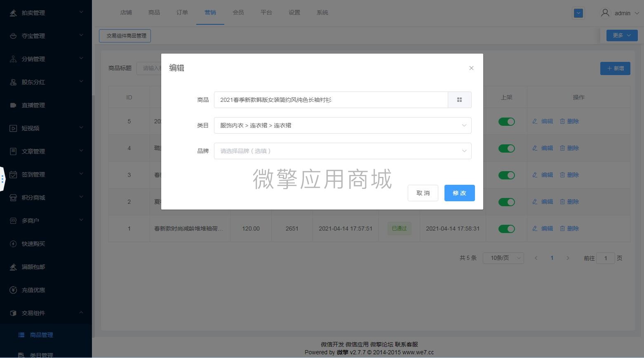Screen dimensions: 644x358
Task: Click the 商品管理 list icon
Action: pyautogui.click(x=21, y=335)
